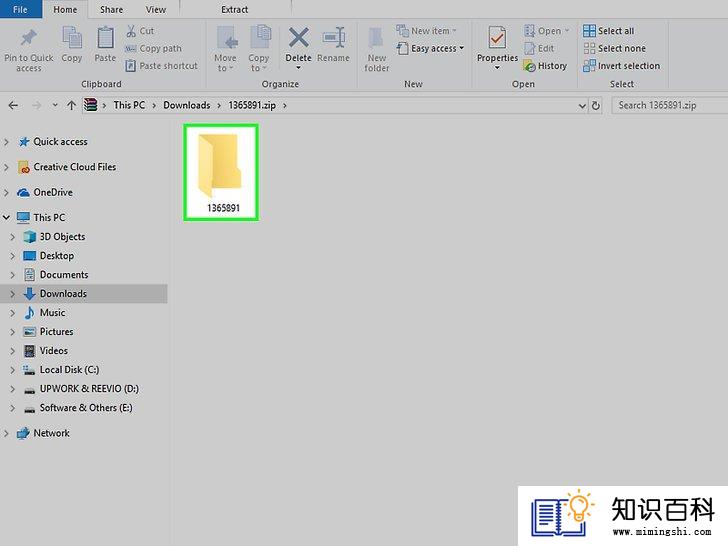
Task: Click Downloads in address path
Action: (187, 105)
